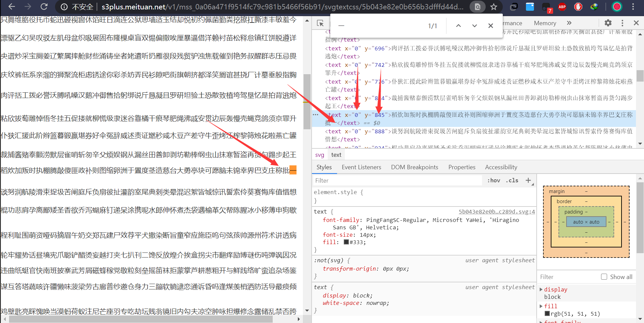
Task: Open the colorful download manager extension
Action: (x=594, y=6)
